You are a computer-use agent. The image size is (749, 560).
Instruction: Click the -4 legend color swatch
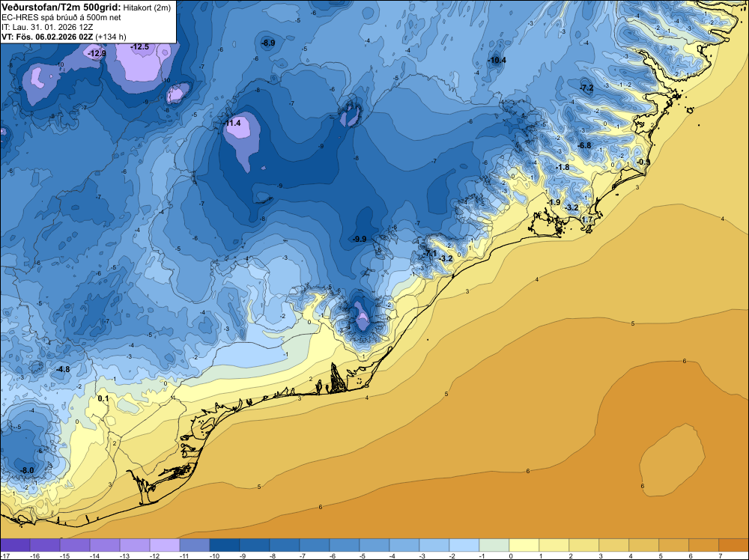(404, 545)
